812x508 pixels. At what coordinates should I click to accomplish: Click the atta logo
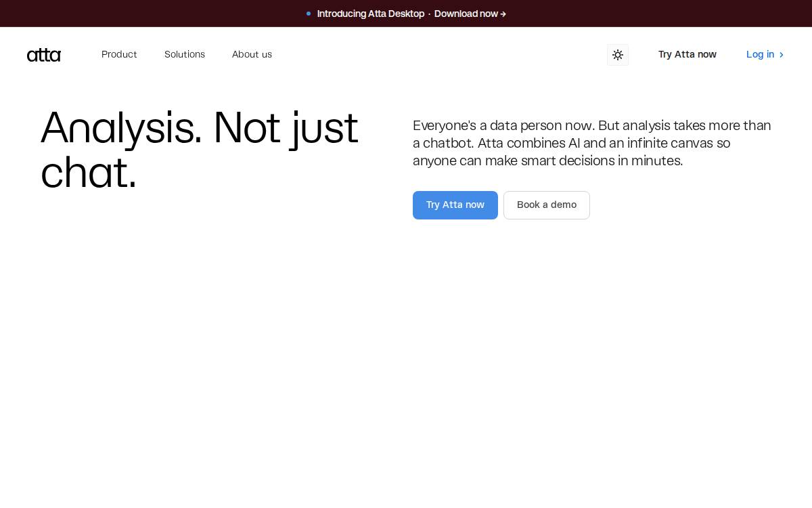point(44,55)
